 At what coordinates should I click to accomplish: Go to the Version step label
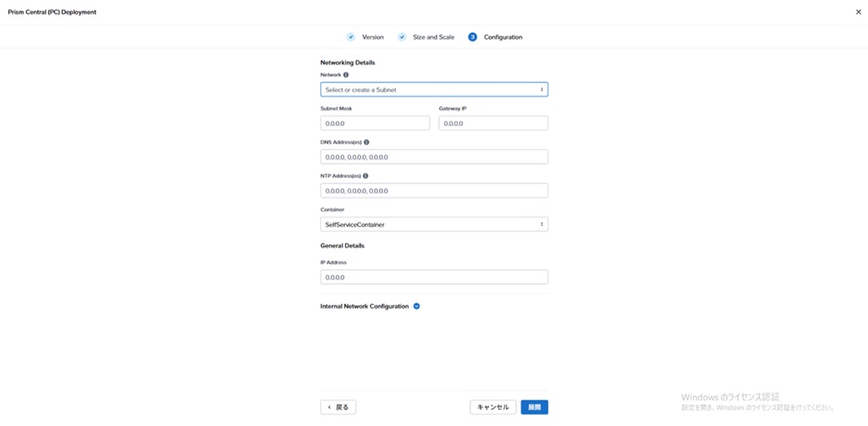(373, 37)
